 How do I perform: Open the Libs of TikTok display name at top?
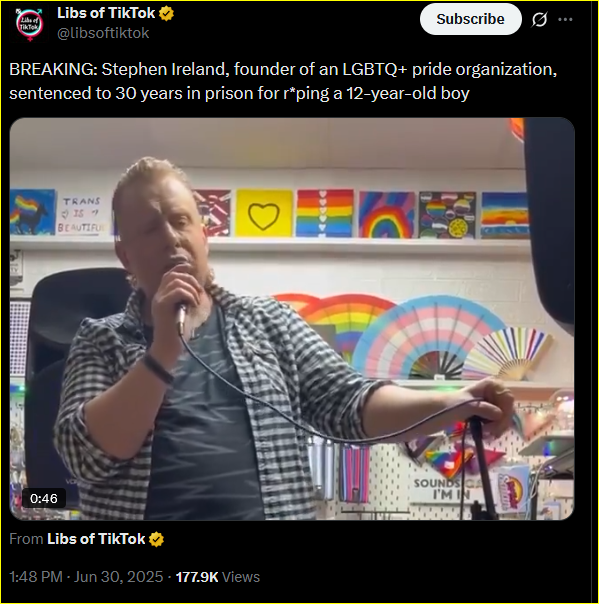(106, 13)
